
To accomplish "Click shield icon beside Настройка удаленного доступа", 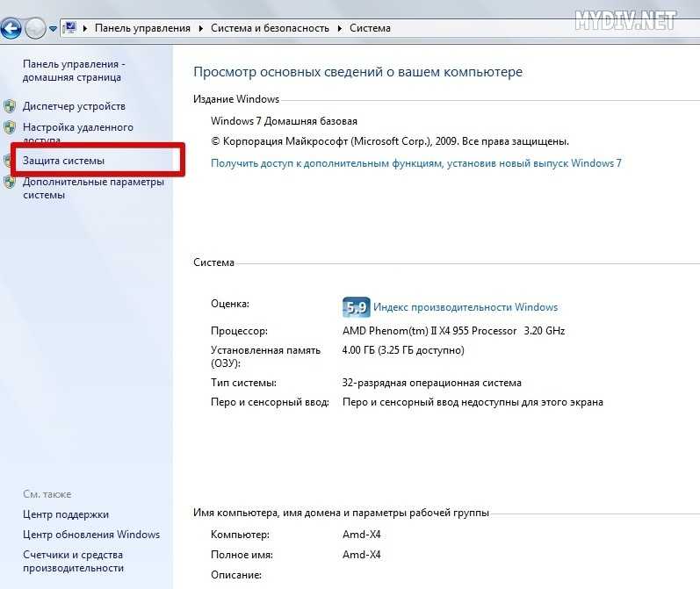I will tap(10, 127).
